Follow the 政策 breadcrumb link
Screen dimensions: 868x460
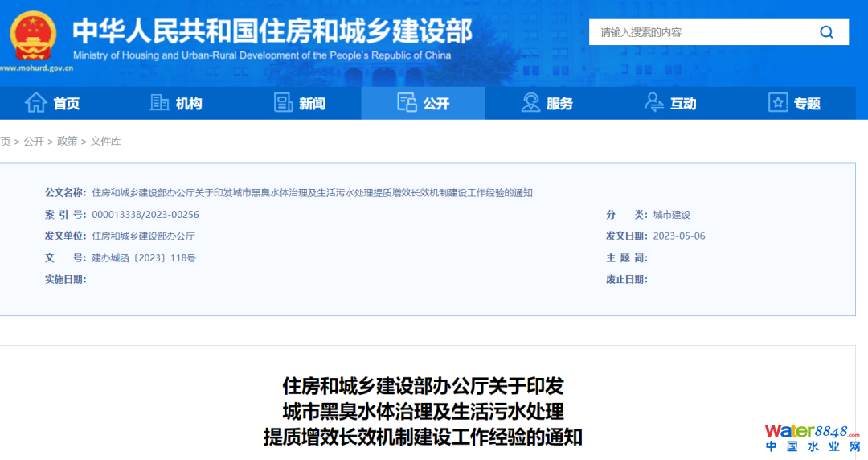pos(68,142)
